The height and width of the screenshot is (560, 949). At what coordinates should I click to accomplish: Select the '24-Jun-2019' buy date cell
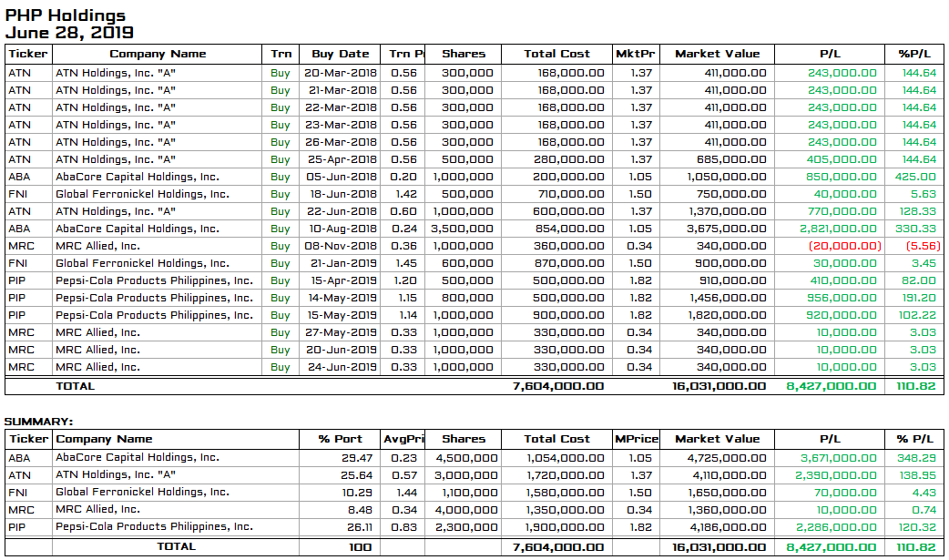coord(342,368)
